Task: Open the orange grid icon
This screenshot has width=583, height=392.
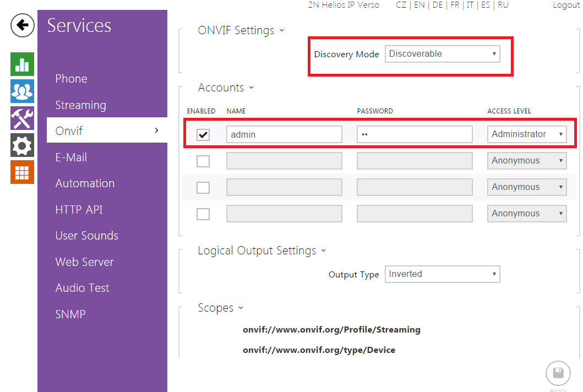Action: (x=22, y=172)
